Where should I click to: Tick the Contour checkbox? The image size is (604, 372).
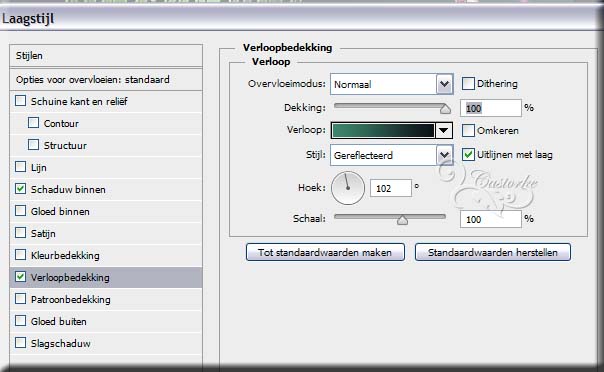[34, 123]
